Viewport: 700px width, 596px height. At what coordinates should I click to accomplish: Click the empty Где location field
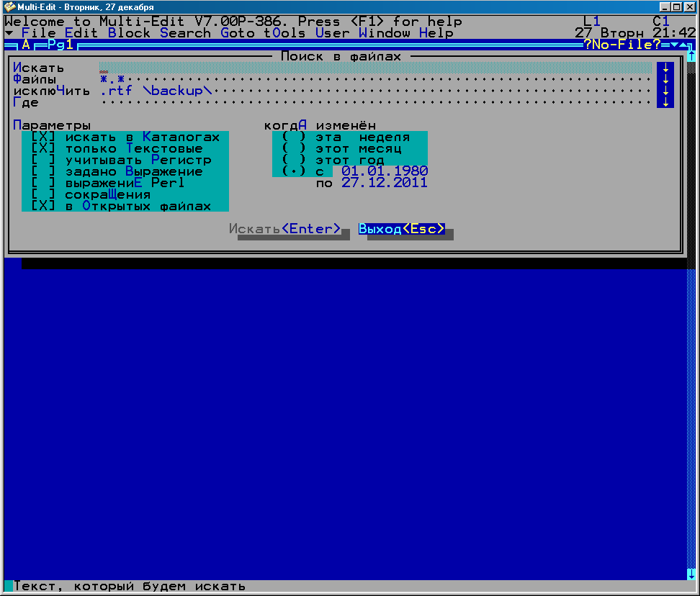click(x=375, y=102)
